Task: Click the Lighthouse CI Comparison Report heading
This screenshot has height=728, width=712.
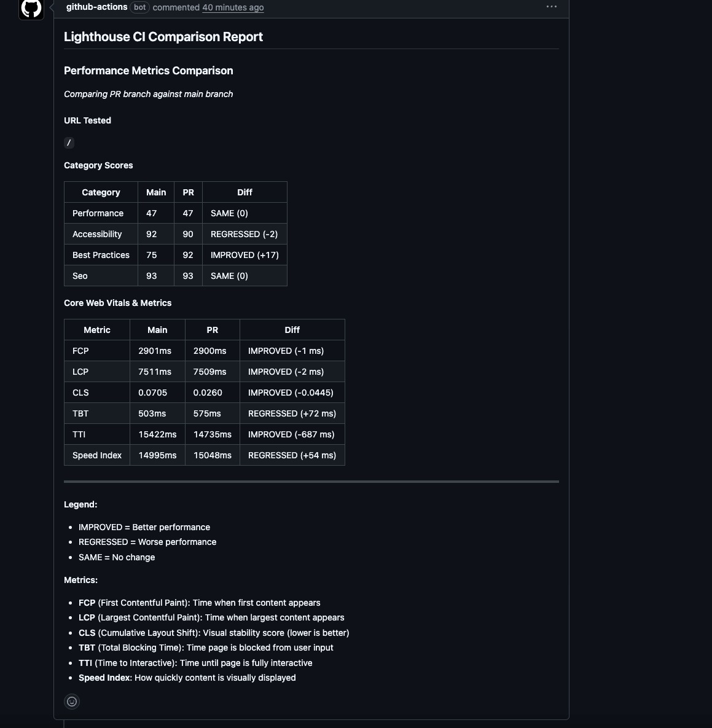Action: [163, 37]
